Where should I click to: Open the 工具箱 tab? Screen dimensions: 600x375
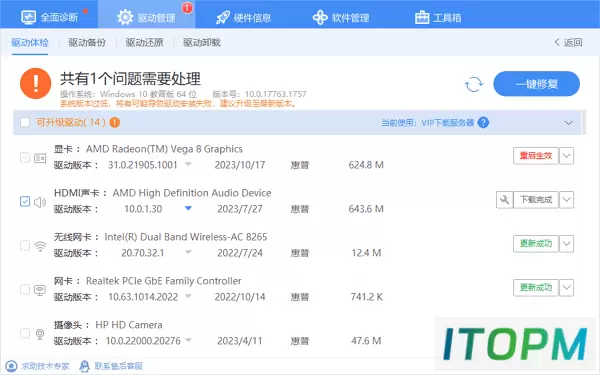point(438,17)
